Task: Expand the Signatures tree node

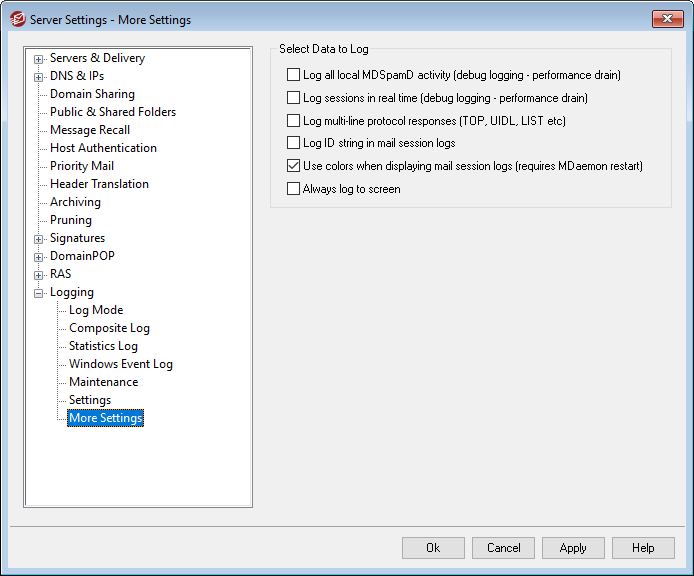Action: 39,239
